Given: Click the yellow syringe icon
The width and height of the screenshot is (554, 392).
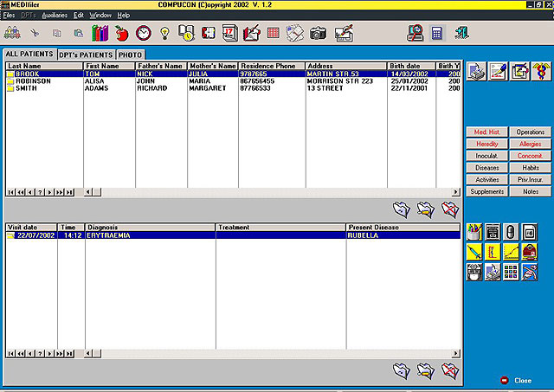Looking at the screenshot, I should pos(474,252).
